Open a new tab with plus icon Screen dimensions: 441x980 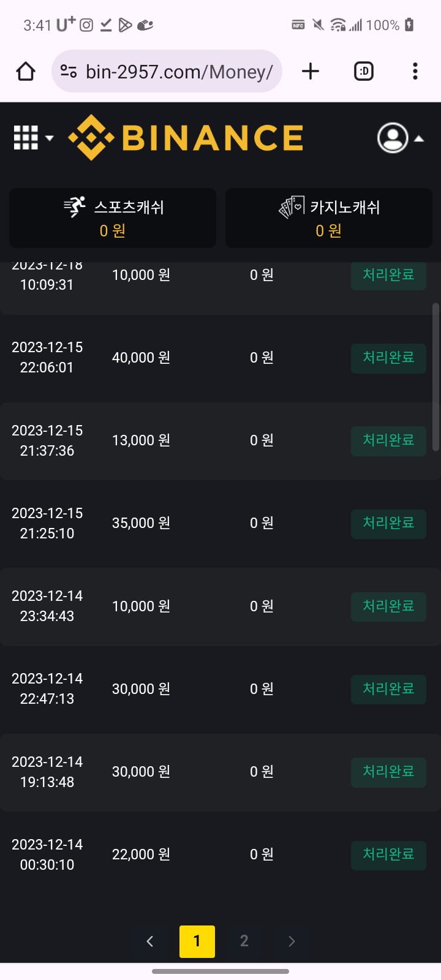311,72
